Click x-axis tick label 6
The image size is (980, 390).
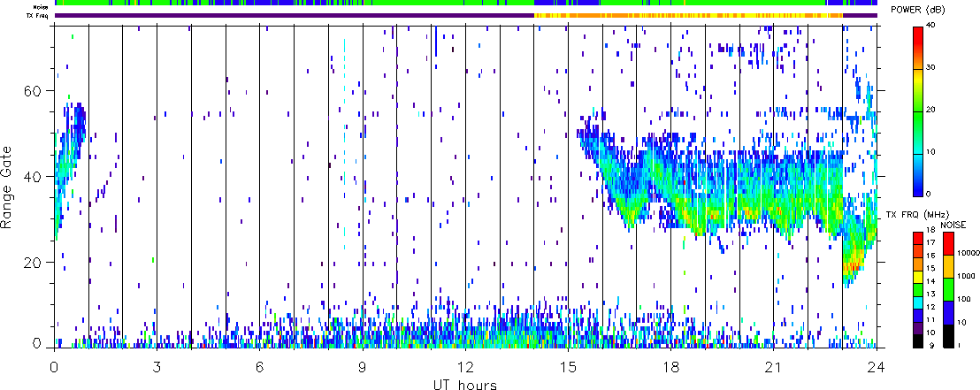coord(260,366)
